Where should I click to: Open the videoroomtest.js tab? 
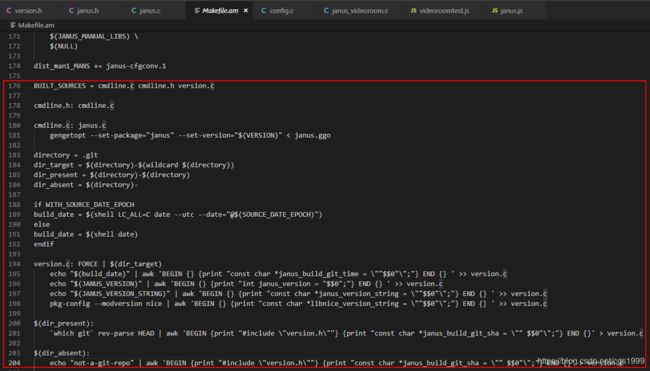pyautogui.click(x=440, y=11)
